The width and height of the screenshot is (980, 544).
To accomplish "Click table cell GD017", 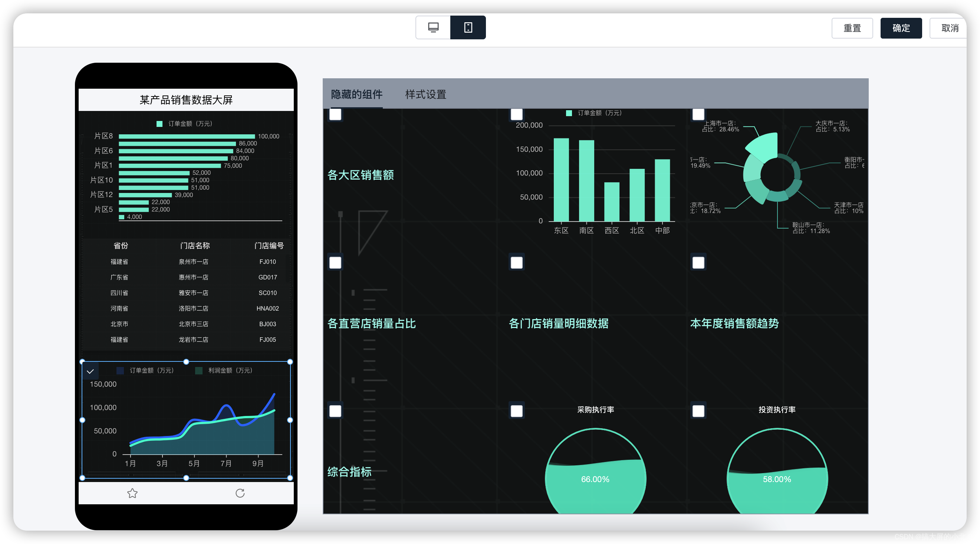I will point(267,277).
